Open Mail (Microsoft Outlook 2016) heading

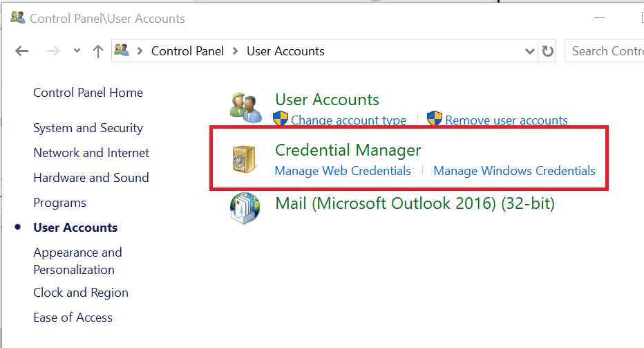pyautogui.click(x=415, y=203)
